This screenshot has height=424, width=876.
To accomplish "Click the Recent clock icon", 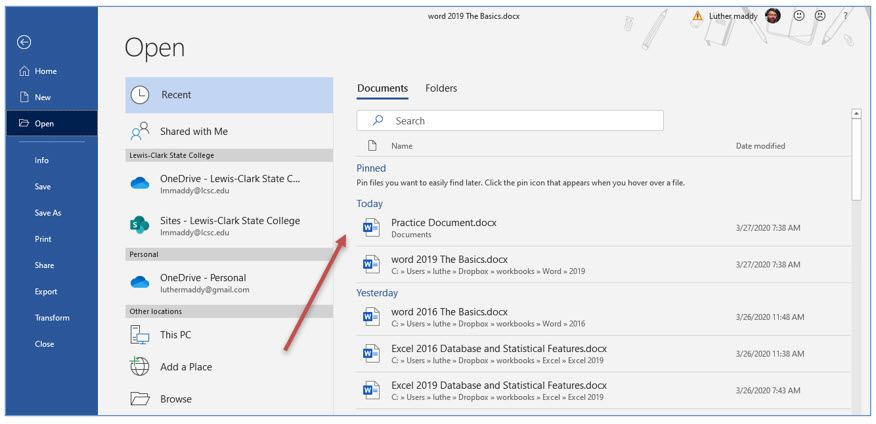I will click(140, 95).
